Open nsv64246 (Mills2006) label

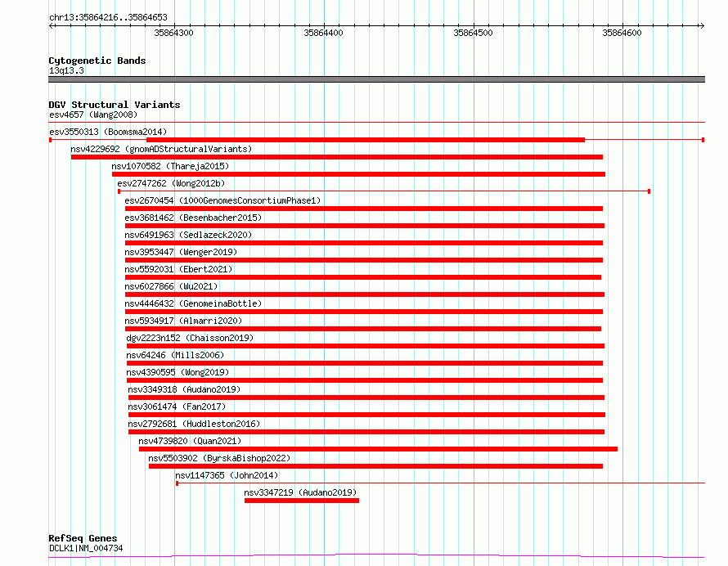coord(175,355)
